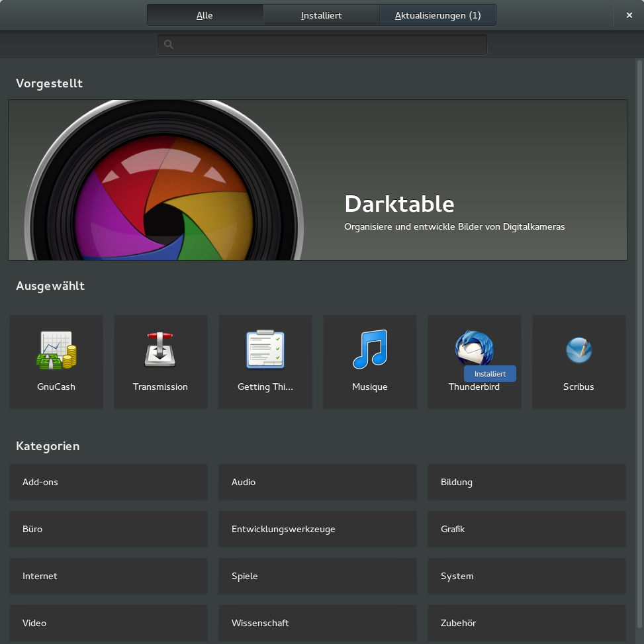Click the Thunderbird label

coord(474,387)
